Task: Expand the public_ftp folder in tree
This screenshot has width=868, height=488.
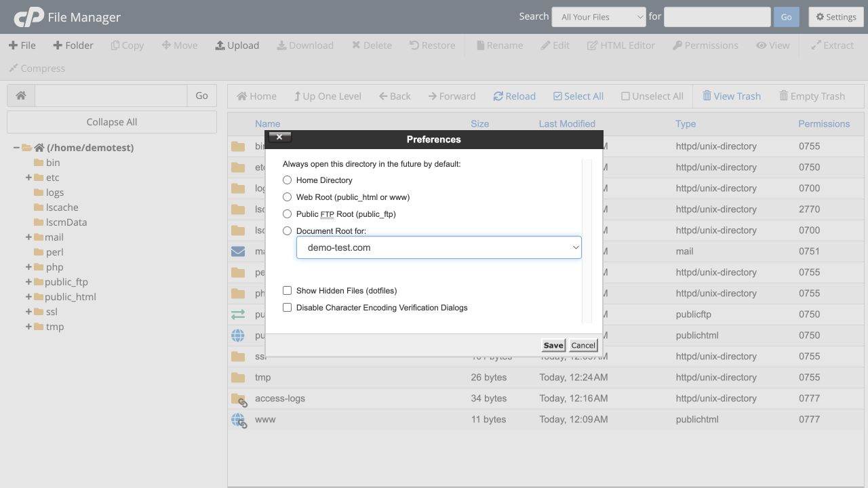Action: click(29, 282)
